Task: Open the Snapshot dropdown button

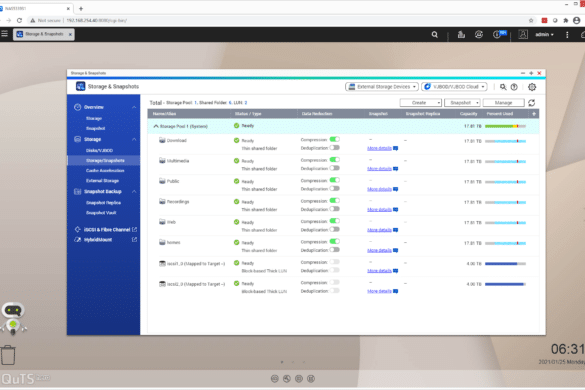Action: pos(462,103)
